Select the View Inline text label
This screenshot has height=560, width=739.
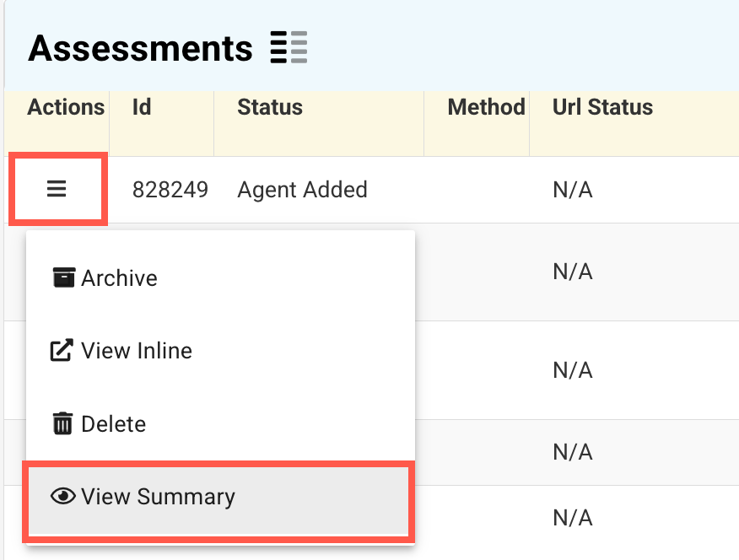coord(137,351)
